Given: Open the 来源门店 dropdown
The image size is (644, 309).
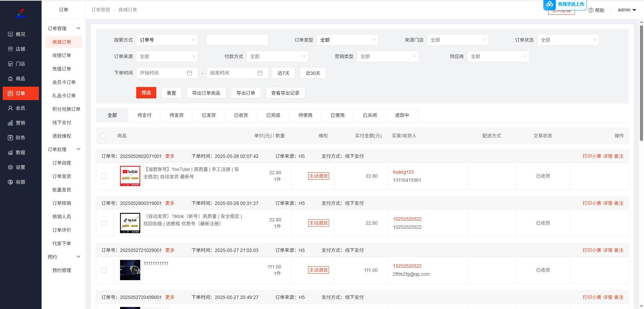Looking at the screenshot, I should 458,40.
